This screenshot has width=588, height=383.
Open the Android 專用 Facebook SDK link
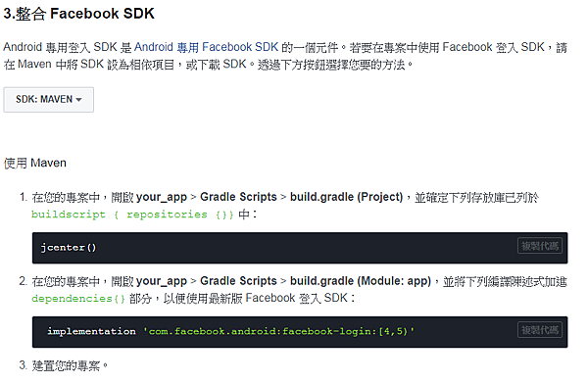coord(206,47)
